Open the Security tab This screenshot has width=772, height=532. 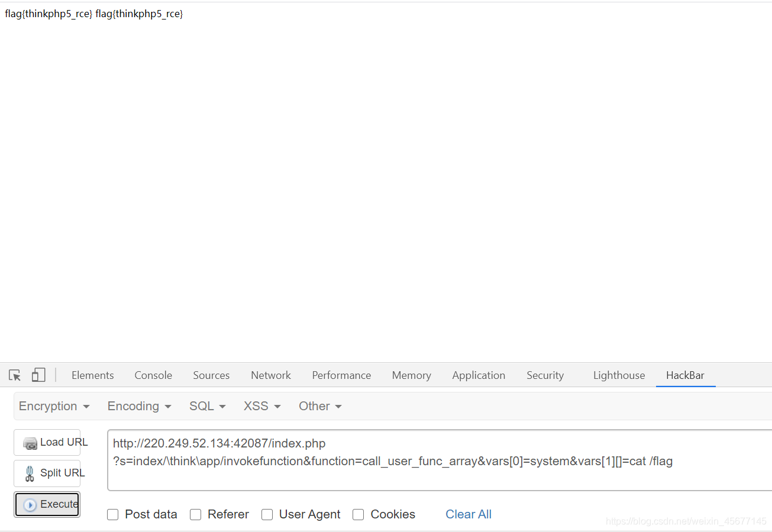(x=545, y=375)
